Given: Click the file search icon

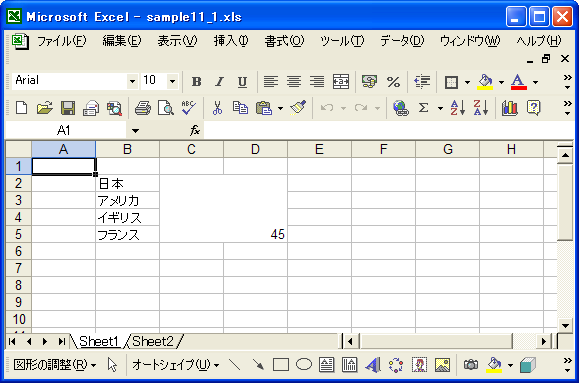Looking at the screenshot, I should 114,108.
